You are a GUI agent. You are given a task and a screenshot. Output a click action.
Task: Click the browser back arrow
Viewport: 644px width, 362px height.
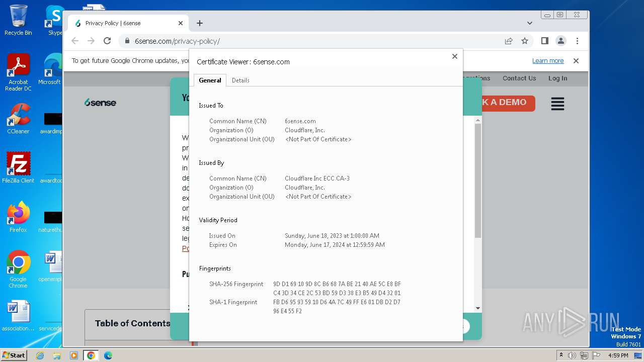point(75,41)
